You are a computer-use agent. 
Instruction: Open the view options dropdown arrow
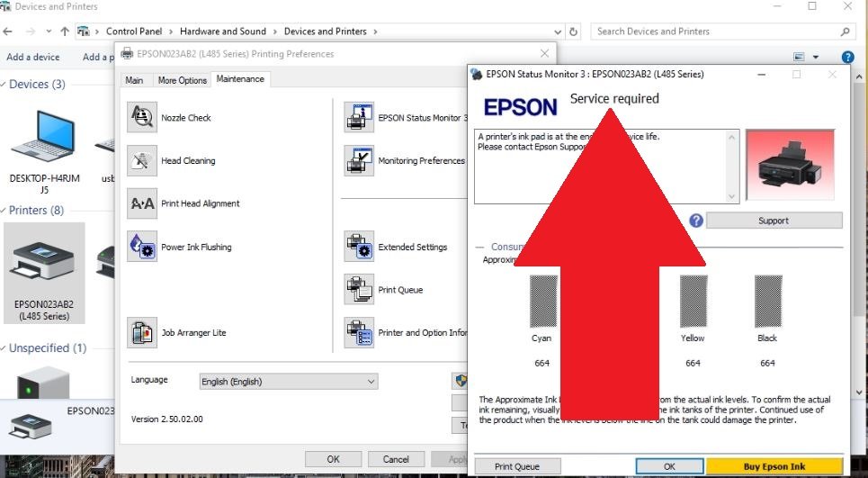click(816, 57)
